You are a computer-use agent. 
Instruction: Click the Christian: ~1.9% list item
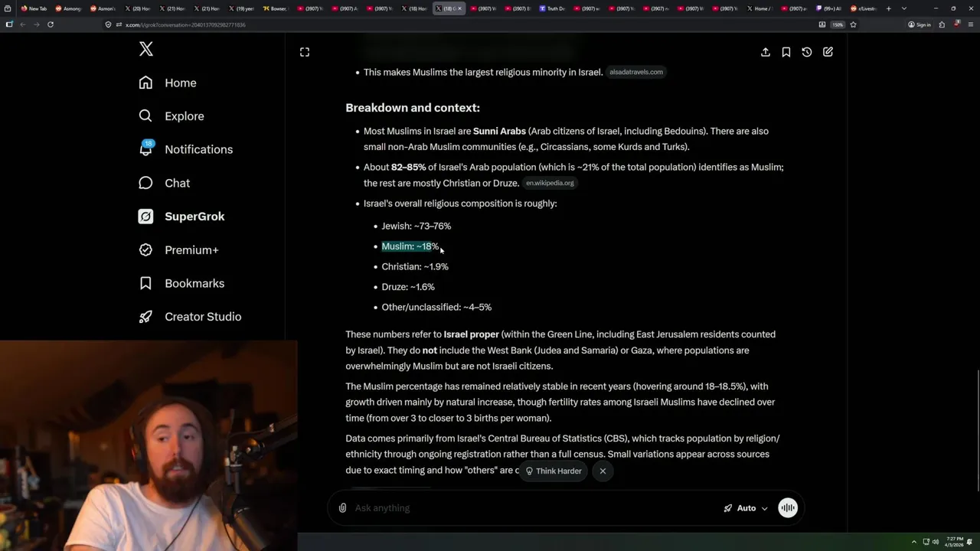click(415, 266)
